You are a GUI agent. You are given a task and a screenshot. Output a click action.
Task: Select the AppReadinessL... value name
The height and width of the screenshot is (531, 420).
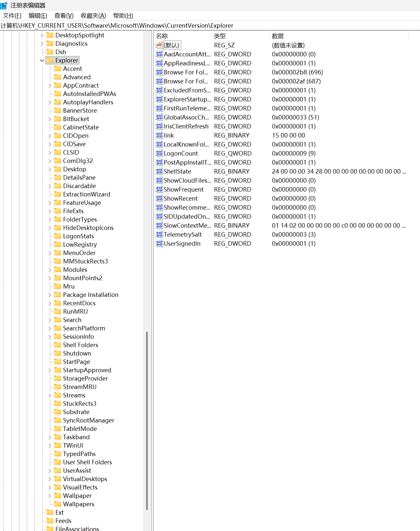pos(187,63)
